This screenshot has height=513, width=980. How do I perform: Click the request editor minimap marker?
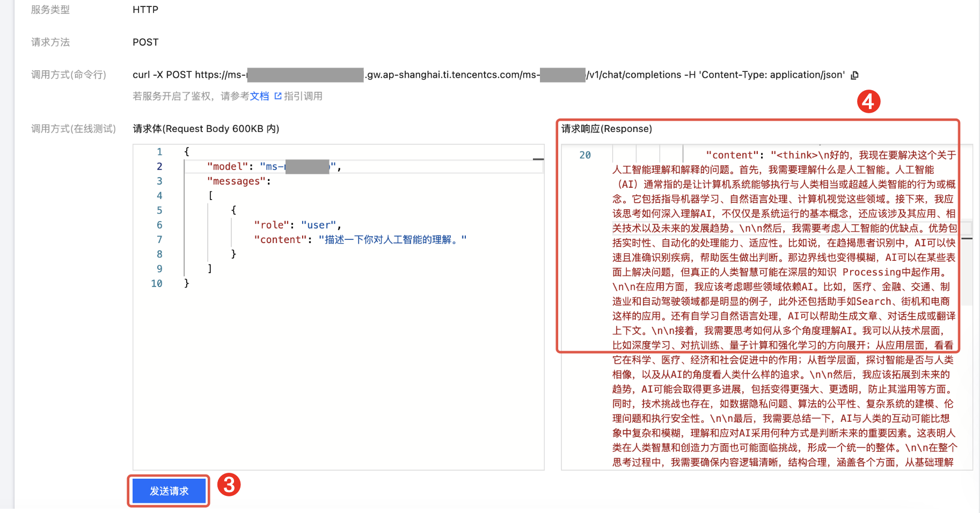click(x=538, y=159)
